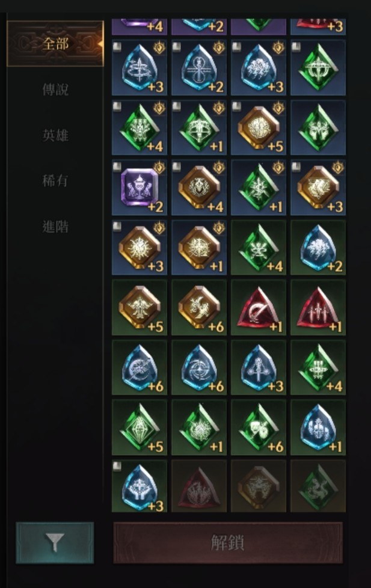Click the 解鎖 unlock button

[228, 543]
